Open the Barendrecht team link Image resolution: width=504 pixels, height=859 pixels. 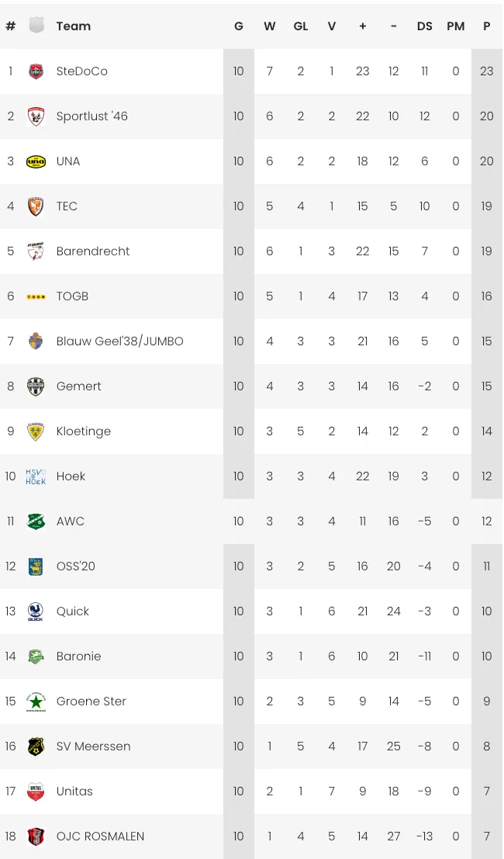tap(93, 251)
